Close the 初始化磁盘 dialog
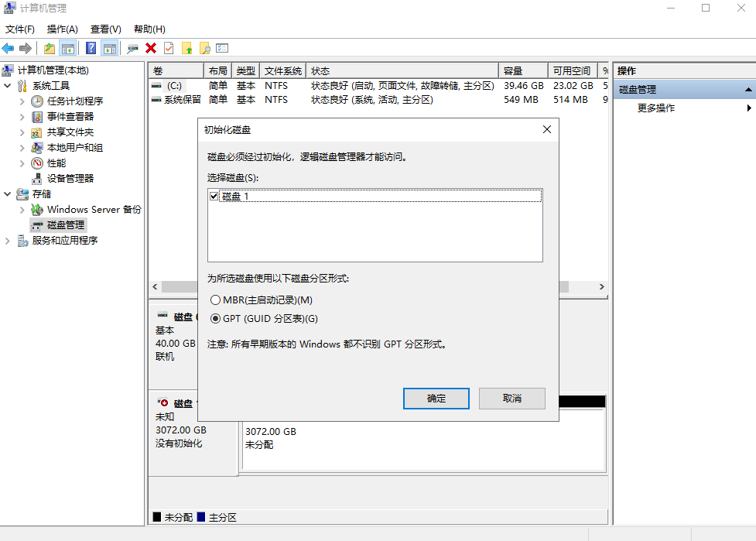 547,129
